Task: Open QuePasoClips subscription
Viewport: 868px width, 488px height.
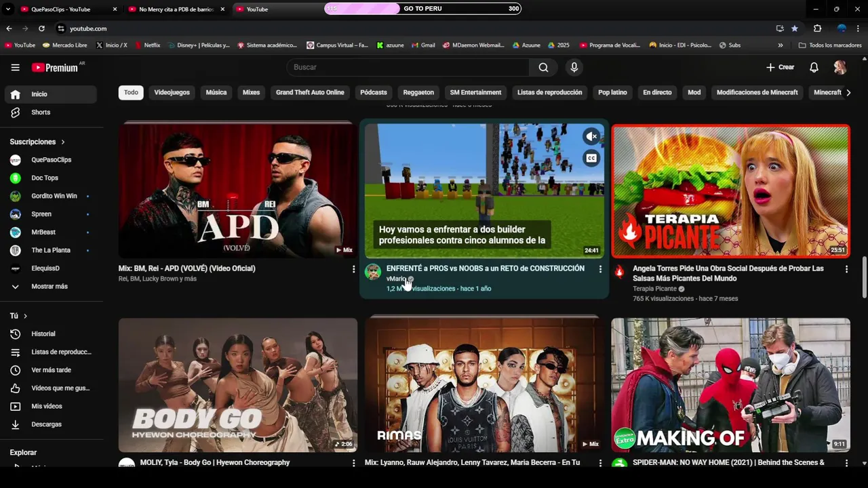Action: coord(51,160)
